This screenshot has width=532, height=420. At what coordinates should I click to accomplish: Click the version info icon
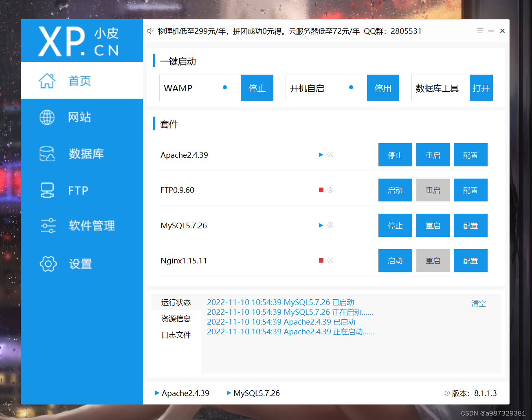point(447,393)
